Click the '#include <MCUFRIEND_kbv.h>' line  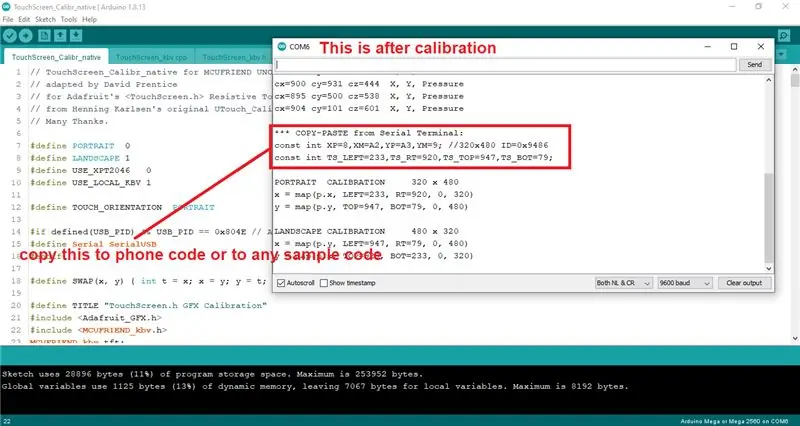(x=98, y=330)
